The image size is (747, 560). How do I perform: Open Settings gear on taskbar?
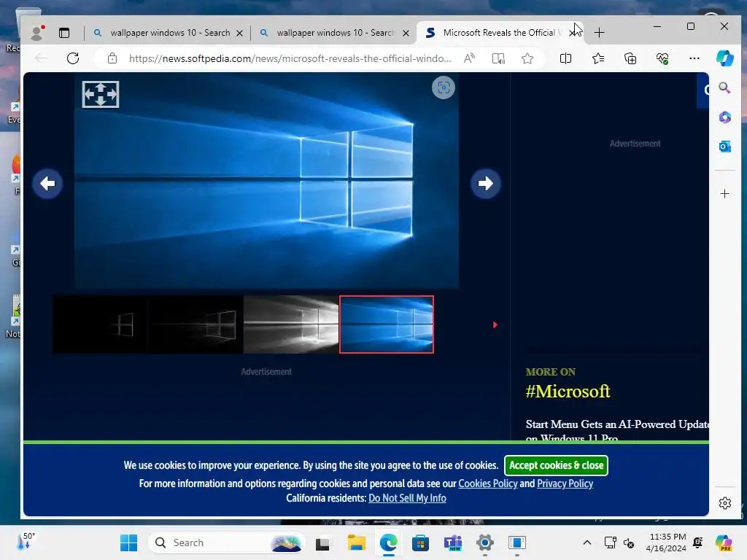pos(484,542)
